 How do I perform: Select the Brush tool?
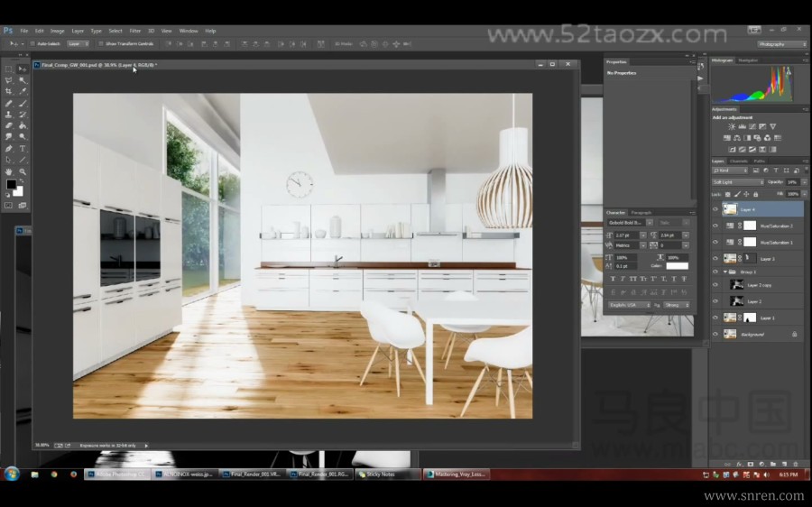tap(23, 103)
